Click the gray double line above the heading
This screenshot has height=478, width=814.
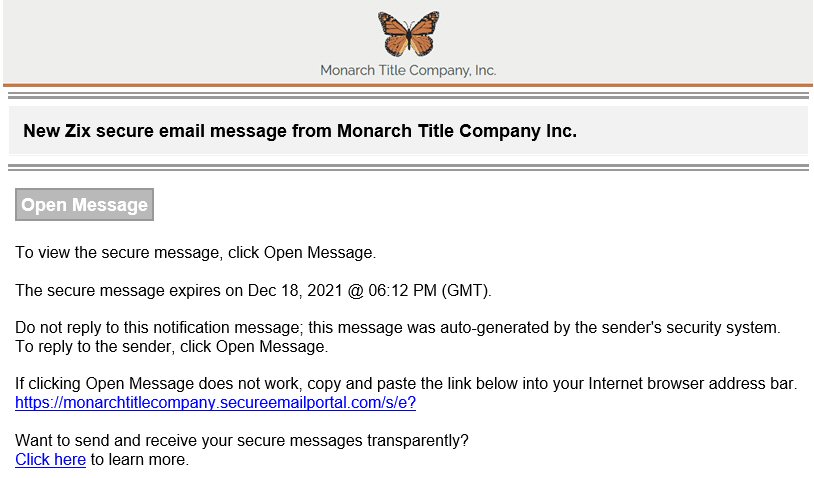point(408,95)
